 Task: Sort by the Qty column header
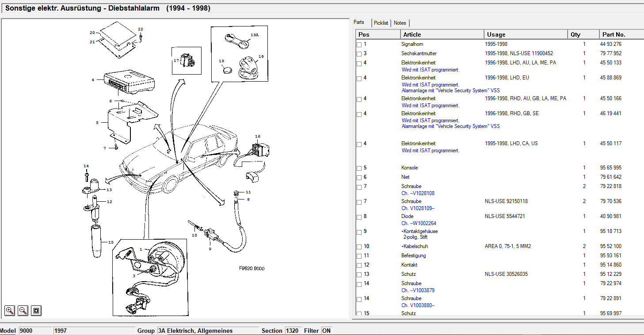[583, 34]
